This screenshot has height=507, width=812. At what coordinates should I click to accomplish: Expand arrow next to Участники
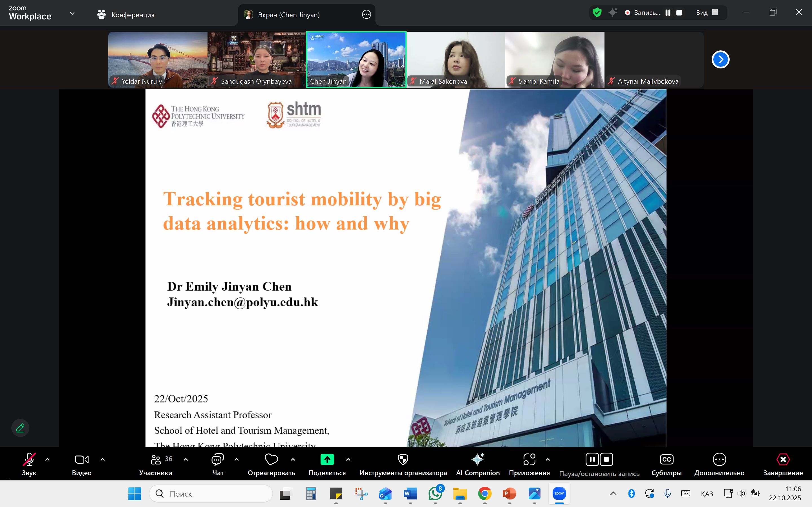186,459
